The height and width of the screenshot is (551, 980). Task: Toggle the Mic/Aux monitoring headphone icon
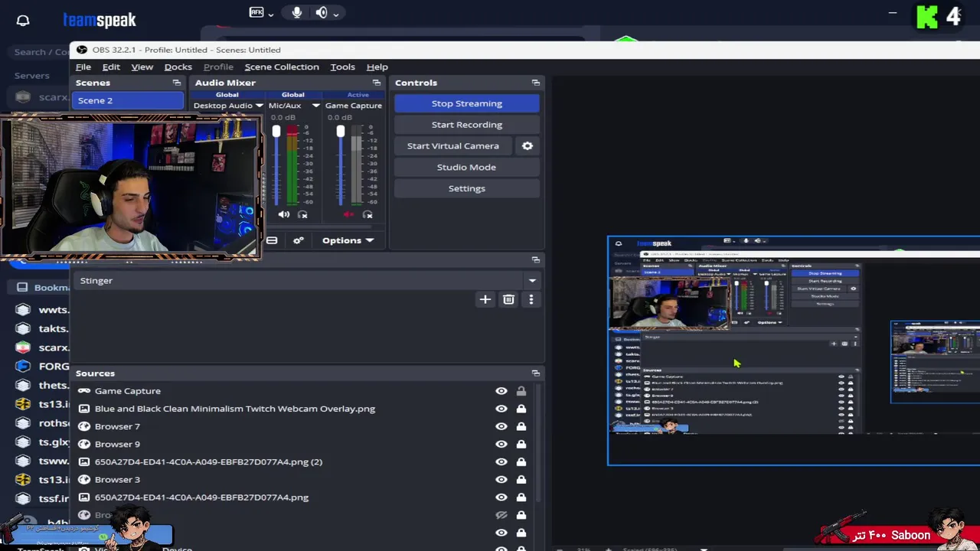click(302, 215)
